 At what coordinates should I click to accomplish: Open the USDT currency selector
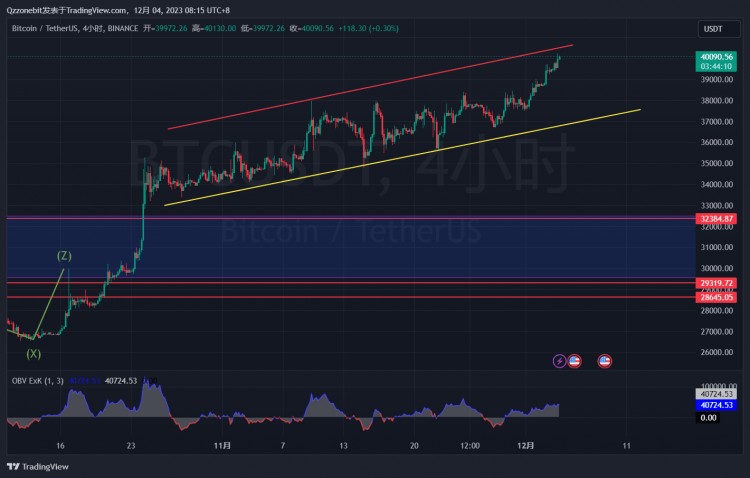click(718, 29)
